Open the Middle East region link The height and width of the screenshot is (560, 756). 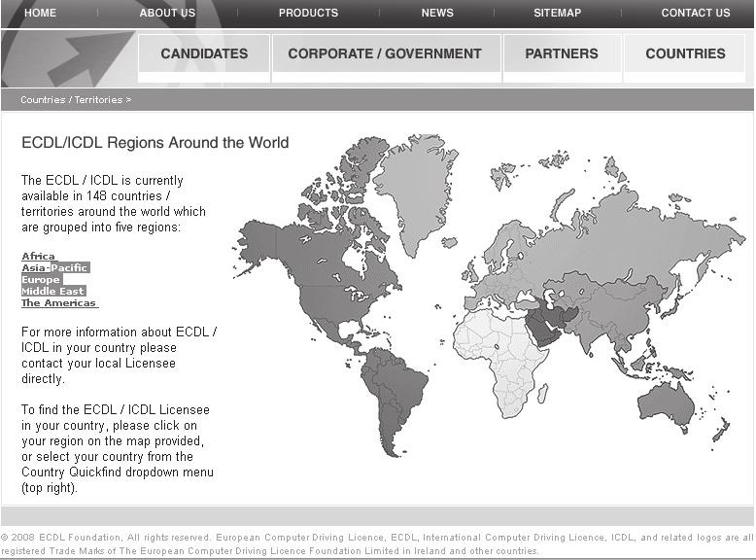53,291
